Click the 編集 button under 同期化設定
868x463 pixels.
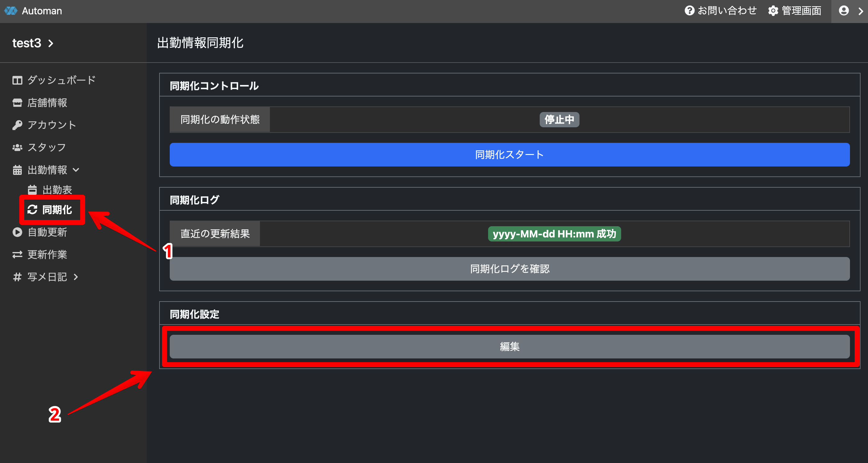[509, 346]
